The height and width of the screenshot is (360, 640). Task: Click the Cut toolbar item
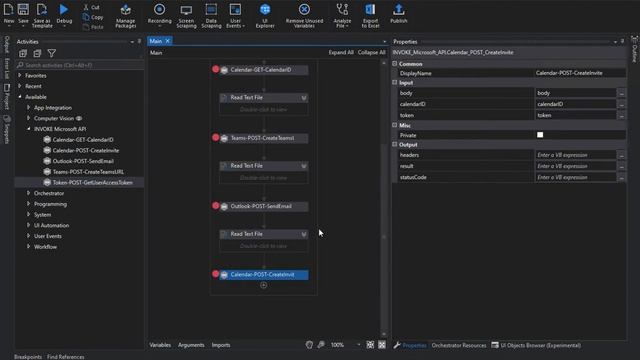click(91, 7)
